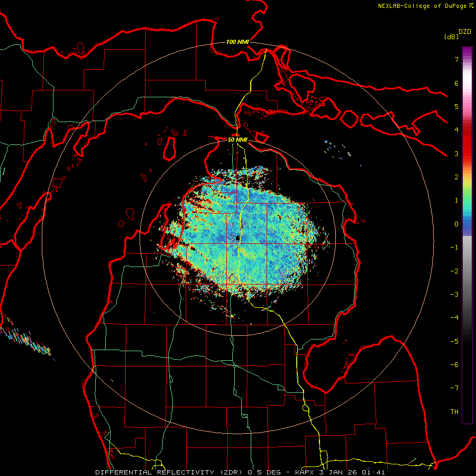
Task: Click the -4 value on the color scale
Action: click(x=454, y=318)
